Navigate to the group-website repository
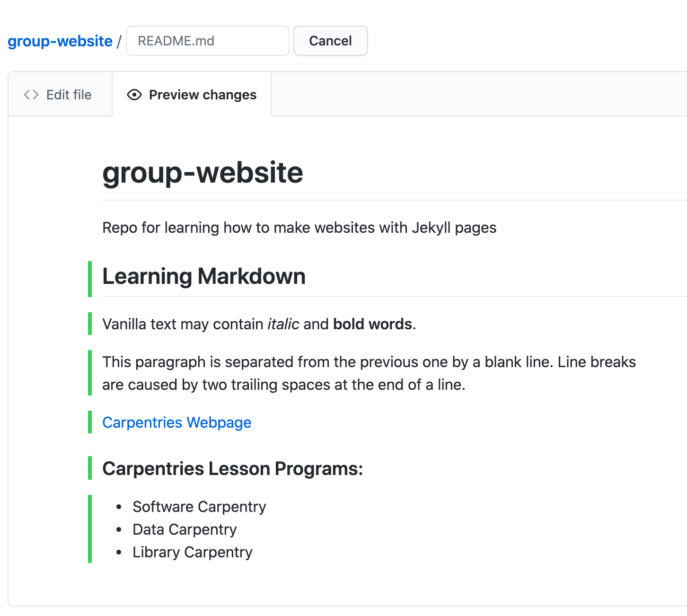Viewport: 687px width, 616px height. tap(59, 41)
